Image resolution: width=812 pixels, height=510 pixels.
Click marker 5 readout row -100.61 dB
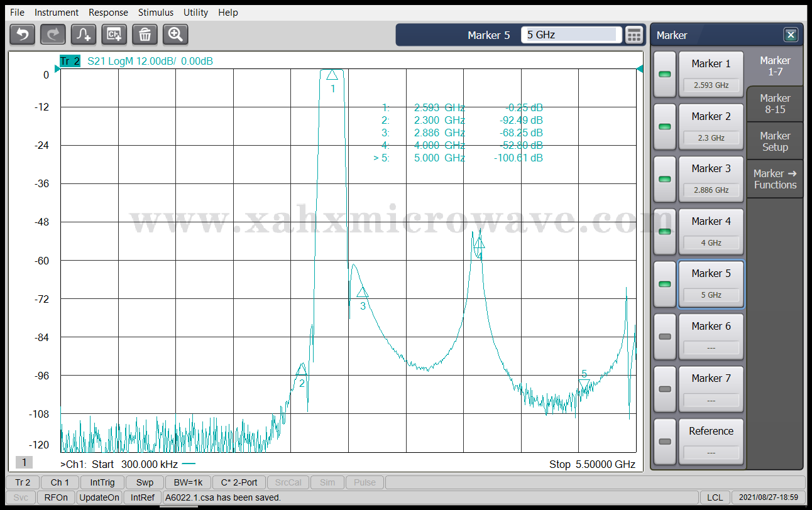pos(458,158)
